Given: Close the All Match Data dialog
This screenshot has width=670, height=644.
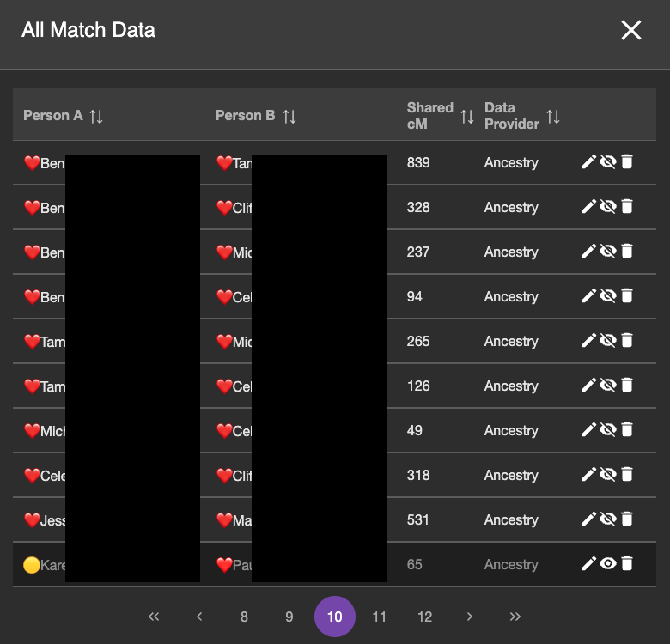Looking at the screenshot, I should click(x=631, y=31).
